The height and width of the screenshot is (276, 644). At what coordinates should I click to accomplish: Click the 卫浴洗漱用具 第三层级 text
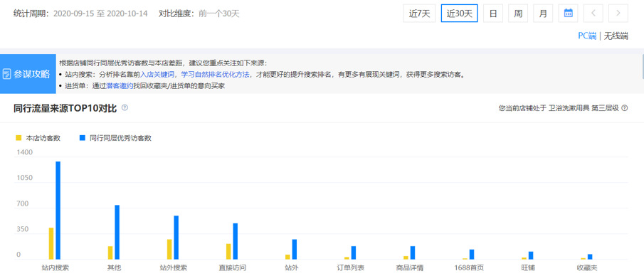coord(584,108)
